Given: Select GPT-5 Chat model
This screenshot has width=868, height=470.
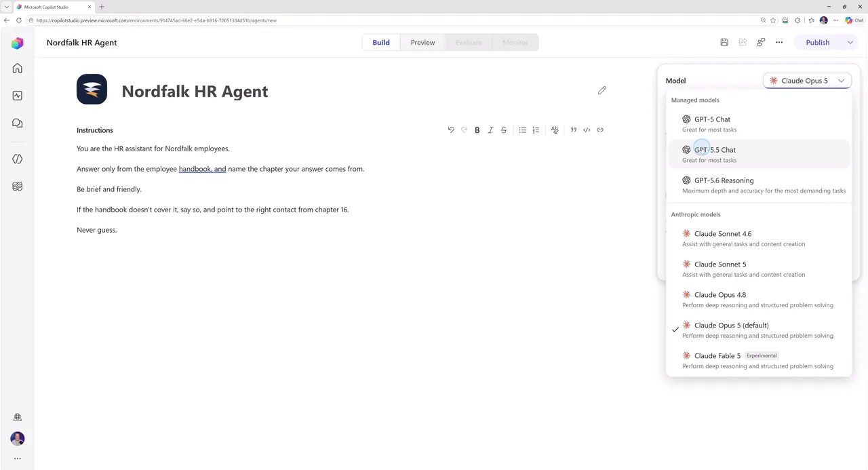Looking at the screenshot, I should click(x=759, y=124).
